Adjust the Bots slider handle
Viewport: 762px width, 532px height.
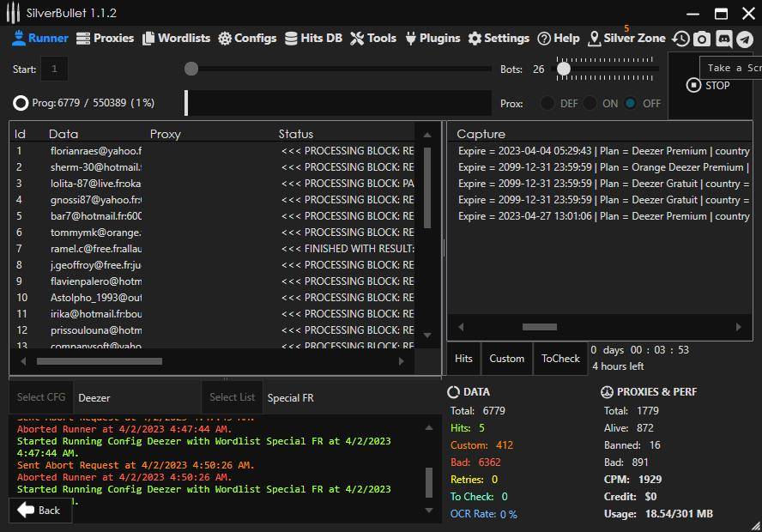(x=564, y=69)
